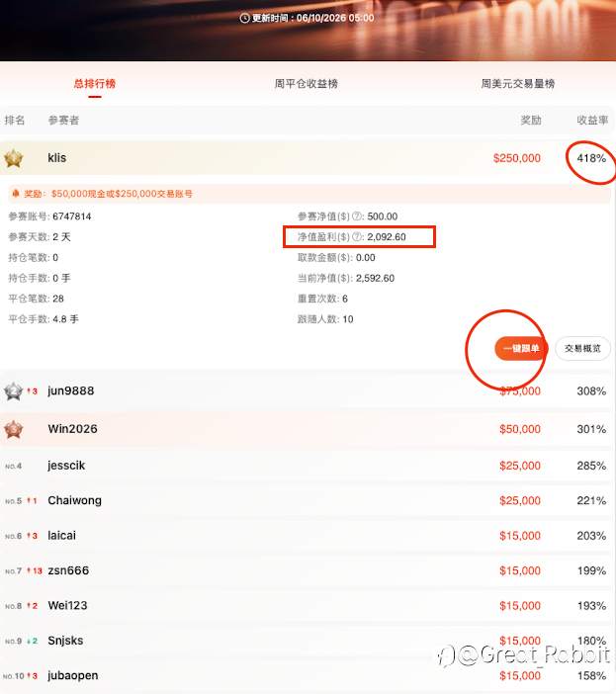Click the 203% return for laicai
The height and width of the screenshot is (694, 616).
tap(591, 536)
